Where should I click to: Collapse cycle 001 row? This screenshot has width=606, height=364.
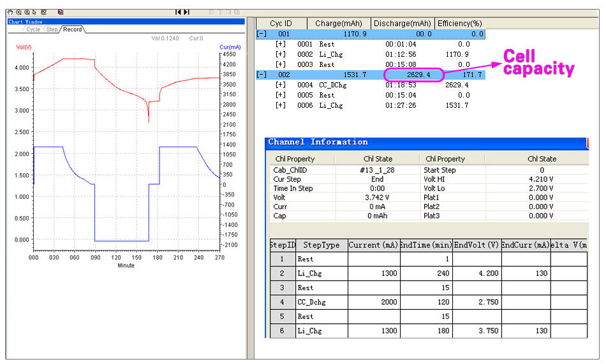(262, 34)
